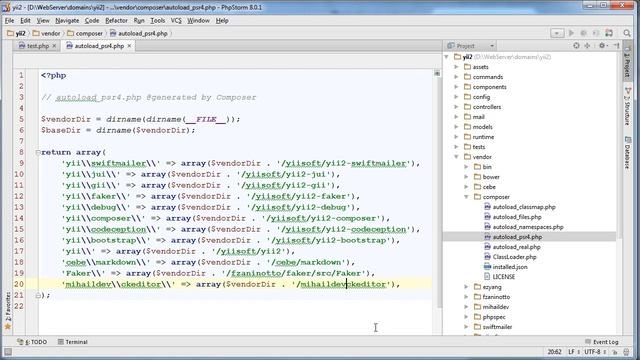
Task: Toggle the Database side tool window button
Action: coord(627,152)
